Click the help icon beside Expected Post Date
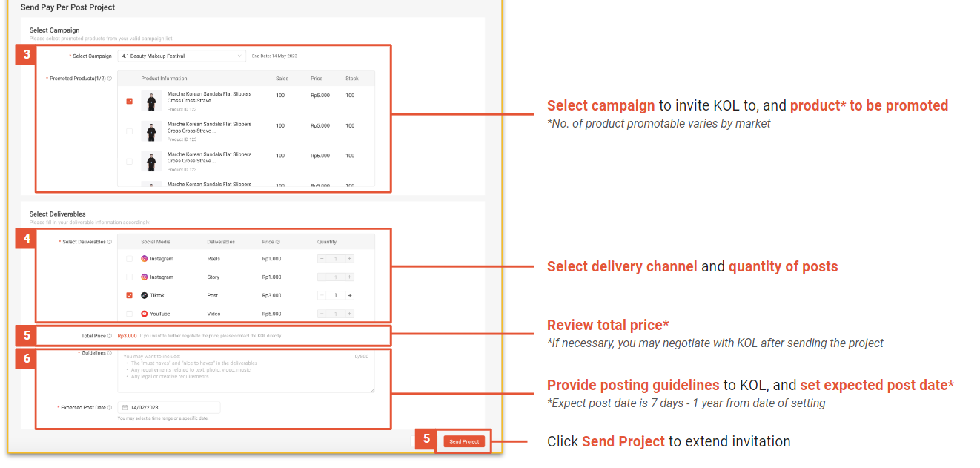This screenshot has width=980, height=468. (x=110, y=406)
